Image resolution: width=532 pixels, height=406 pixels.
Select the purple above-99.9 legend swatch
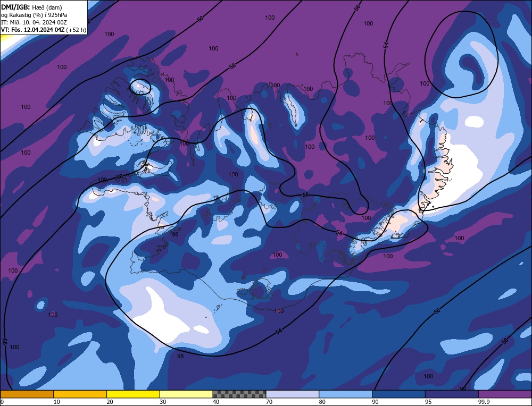(505, 394)
